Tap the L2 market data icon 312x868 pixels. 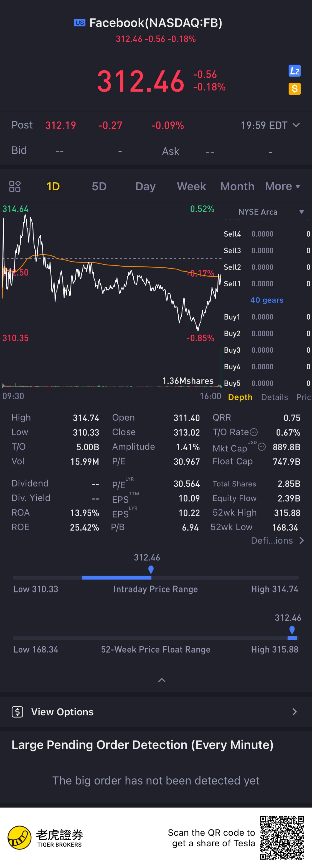295,71
